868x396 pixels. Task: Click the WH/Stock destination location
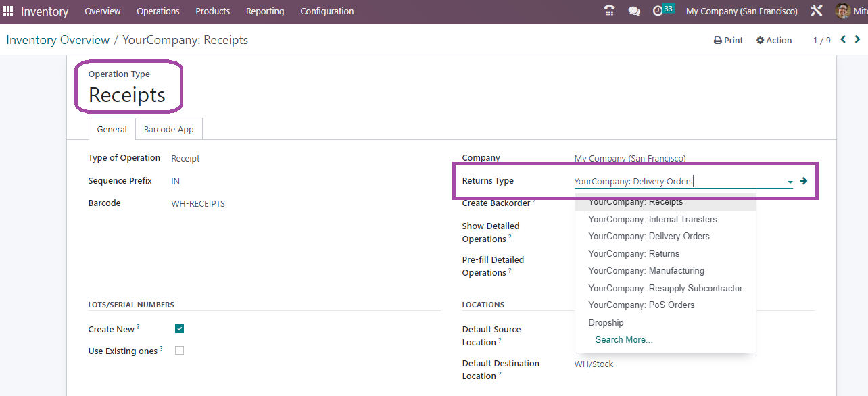pos(594,364)
